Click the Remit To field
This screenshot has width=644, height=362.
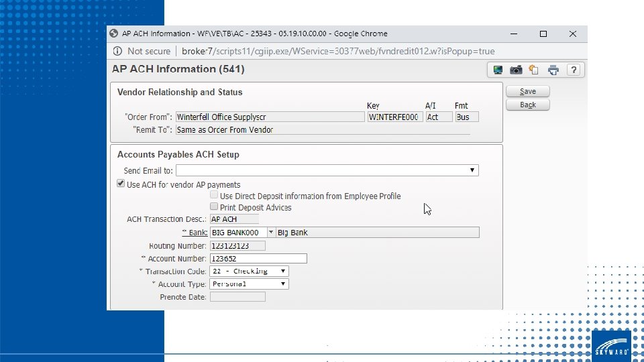click(x=323, y=129)
